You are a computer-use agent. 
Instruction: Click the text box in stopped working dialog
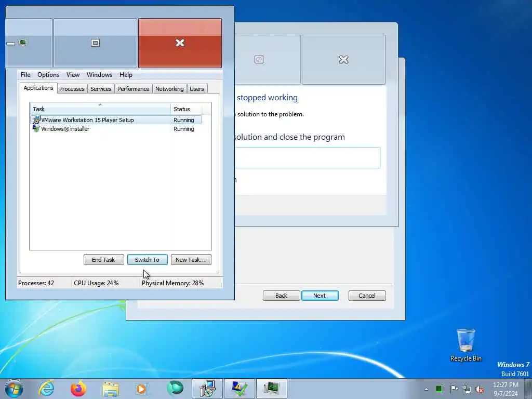(308, 157)
